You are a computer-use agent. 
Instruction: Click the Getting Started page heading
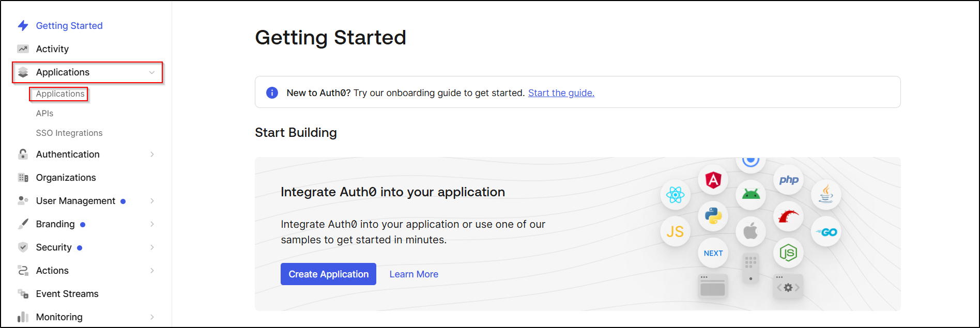[330, 37]
